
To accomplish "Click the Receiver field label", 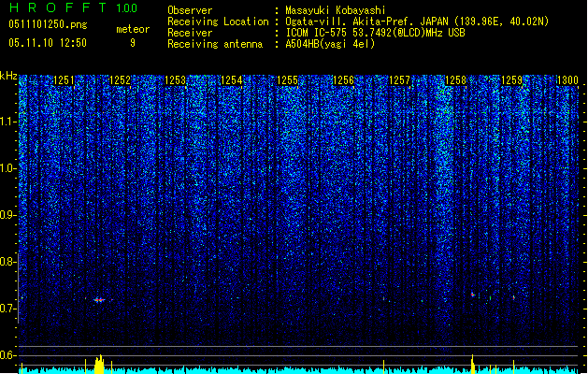I will 190,33.
